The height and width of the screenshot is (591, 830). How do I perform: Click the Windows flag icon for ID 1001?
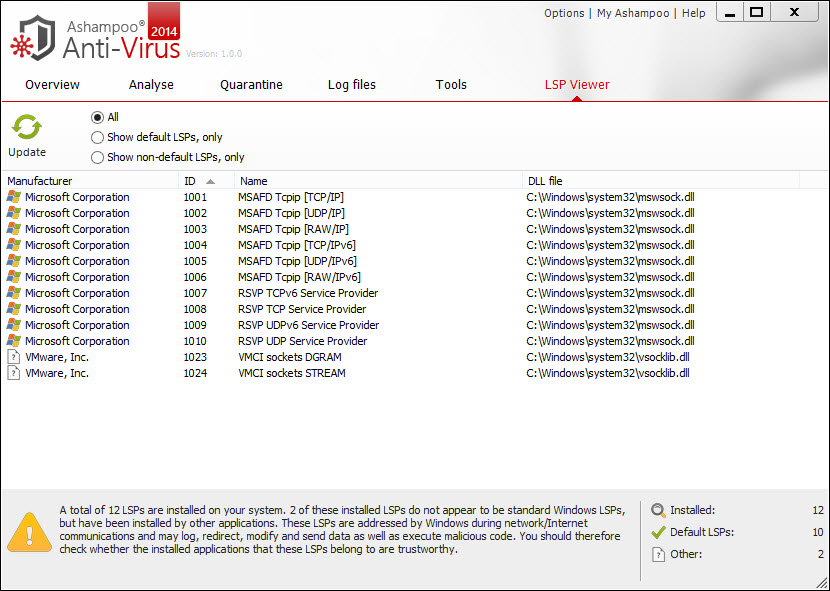tap(14, 197)
